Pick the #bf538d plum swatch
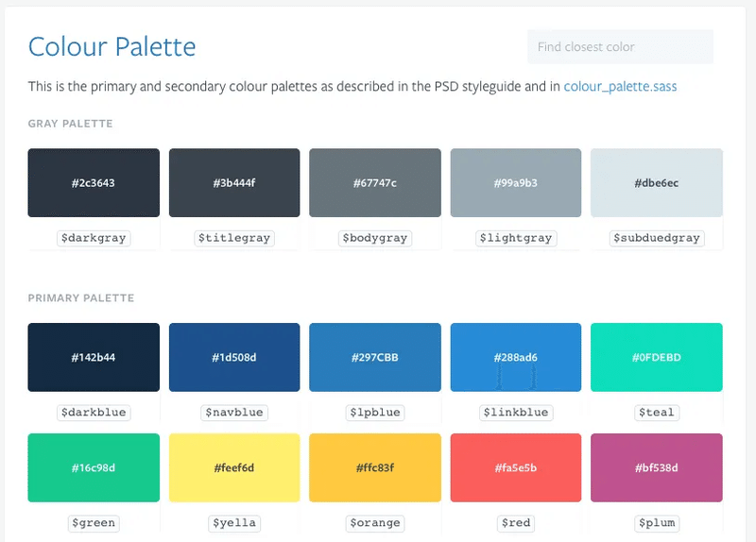This screenshot has height=542, width=756. (x=657, y=467)
